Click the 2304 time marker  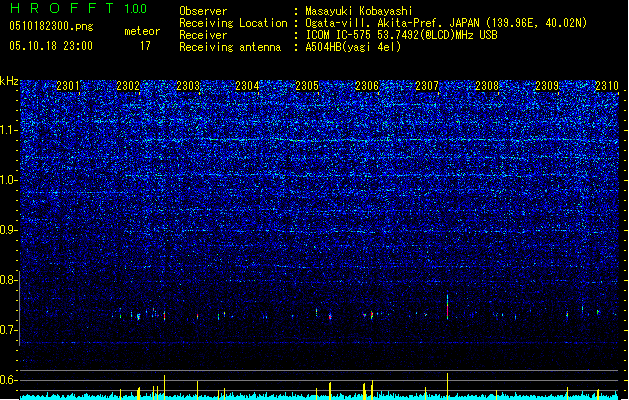coord(247,86)
